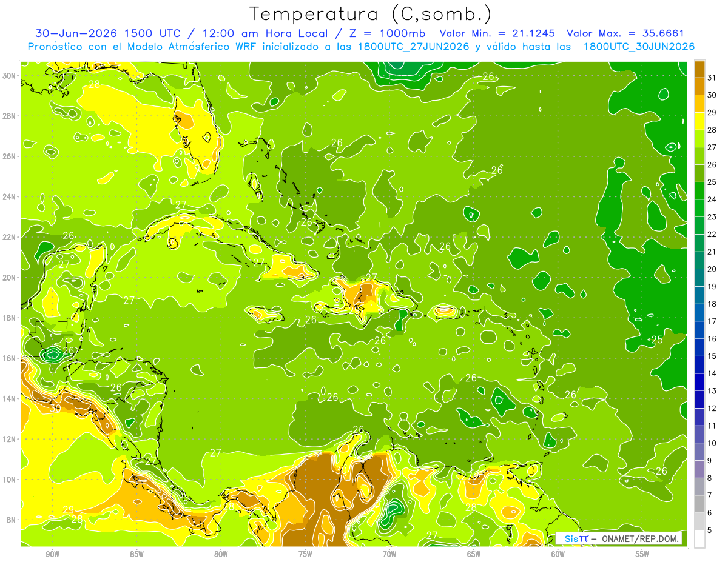Click the '70W' longitude axis label
Viewport: 728px width, 562px height.
click(x=389, y=554)
